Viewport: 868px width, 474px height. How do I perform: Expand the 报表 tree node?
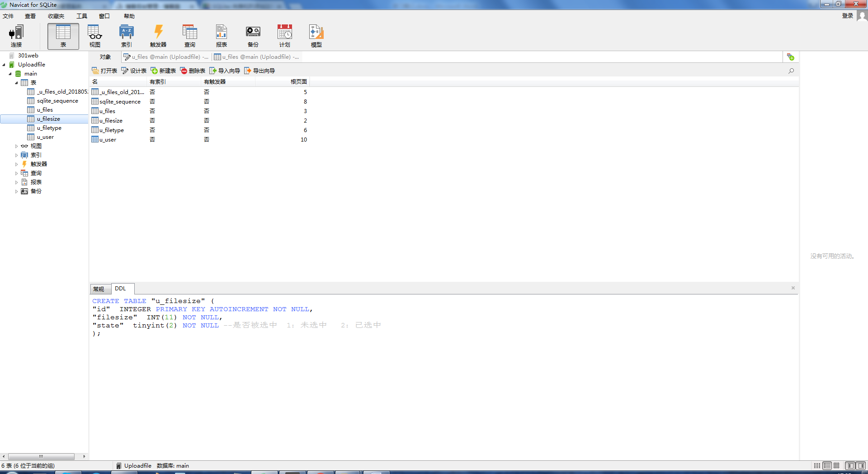tap(16, 182)
